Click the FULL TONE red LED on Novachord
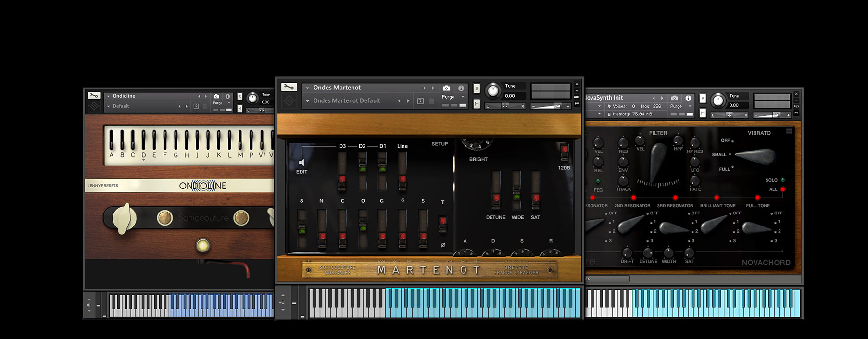The height and width of the screenshot is (339, 868). pos(757,198)
